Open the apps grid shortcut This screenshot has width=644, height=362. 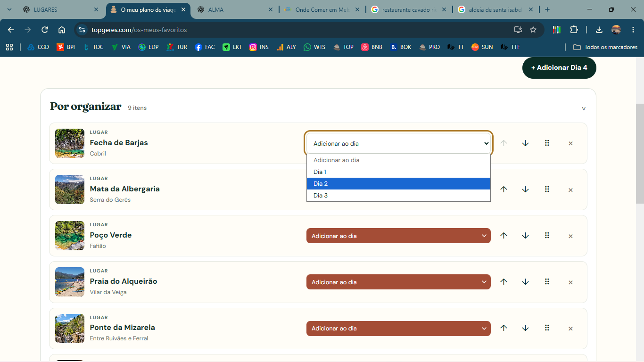point(9,47)
